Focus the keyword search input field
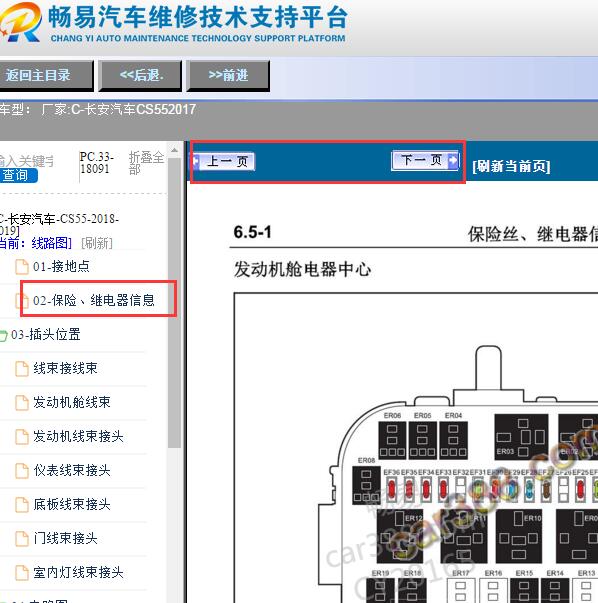This screenshot has width=598, height=603. tap(26, 161)
